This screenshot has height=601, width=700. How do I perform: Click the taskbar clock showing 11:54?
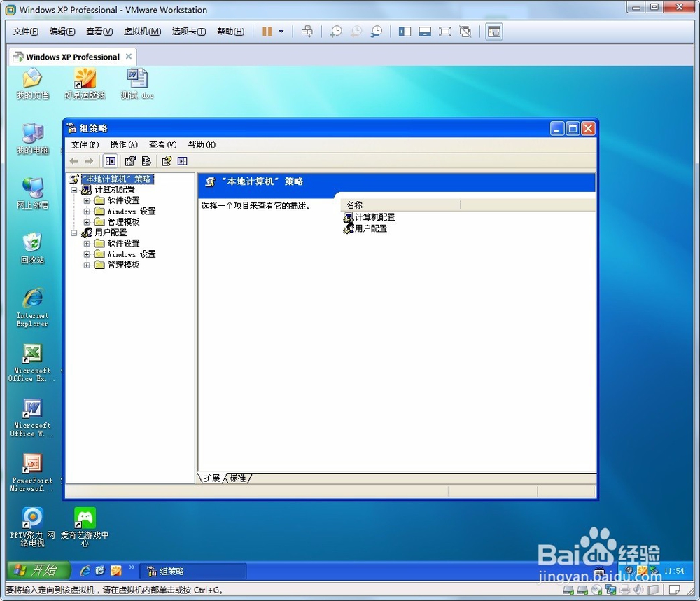(x=673, y=571)
